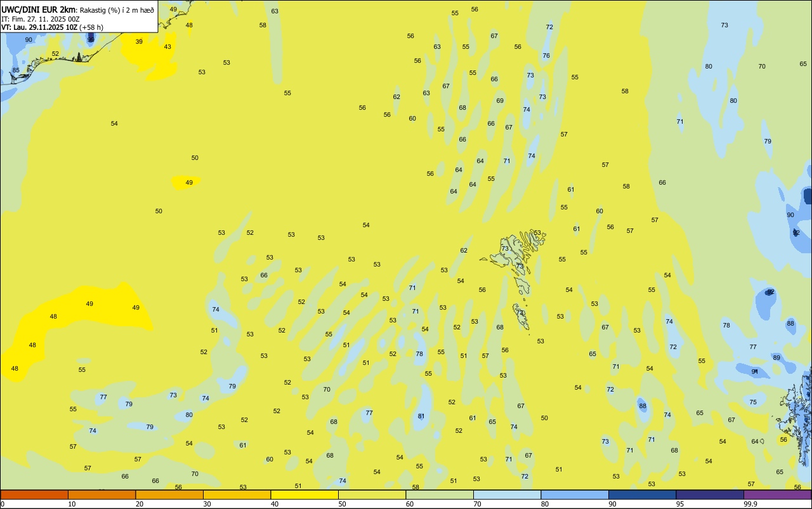Click the light green 60–70 legend swatch
This screenshot has height=509, width=812.
point(440,494)
